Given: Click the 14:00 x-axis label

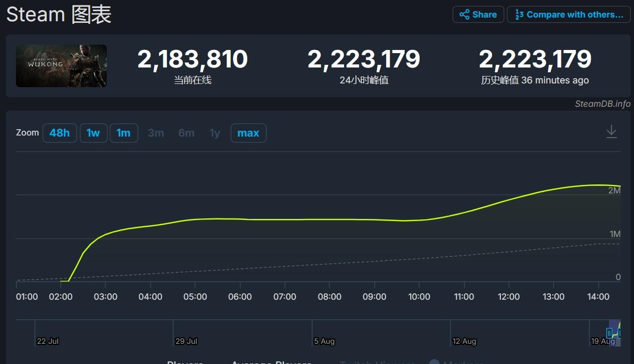Looking at the screenshot, I should [x=598, y=297].
